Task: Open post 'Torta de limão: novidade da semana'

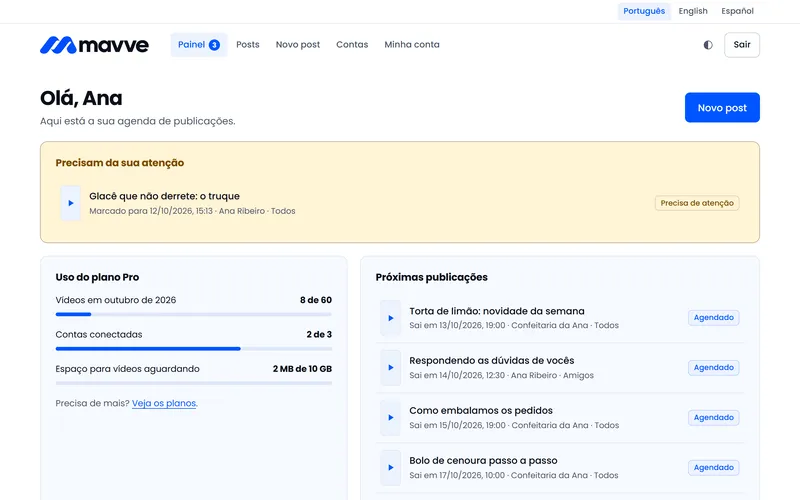Action: [497, 311]
